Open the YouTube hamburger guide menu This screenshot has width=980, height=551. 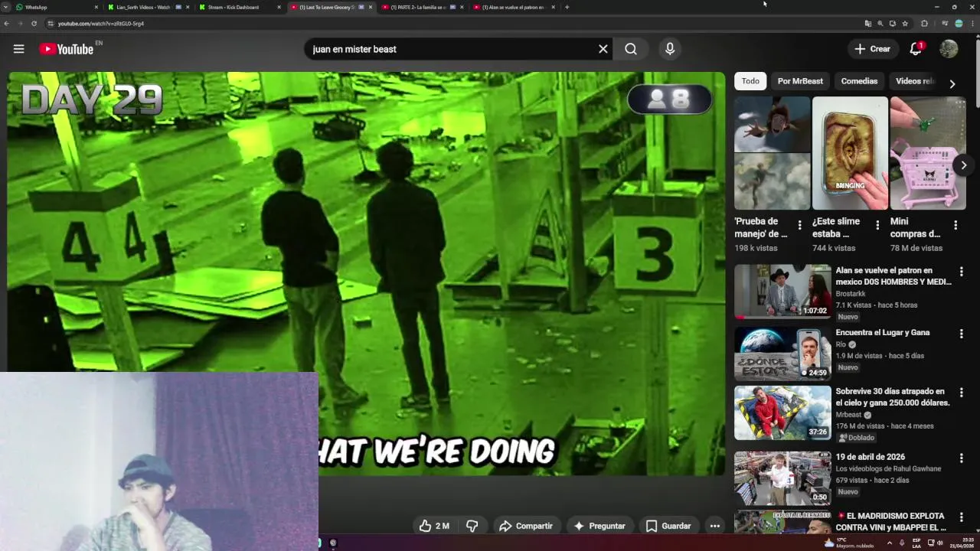(x=18, y=49)
